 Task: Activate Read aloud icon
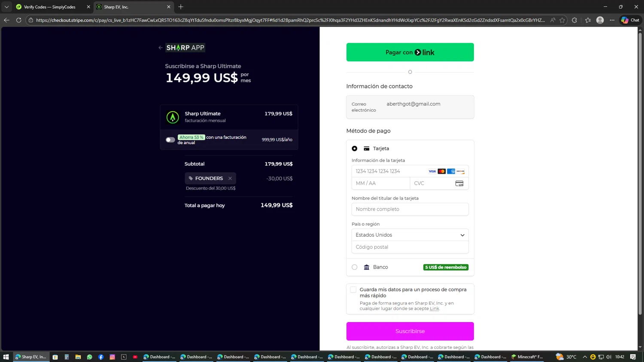553,20
